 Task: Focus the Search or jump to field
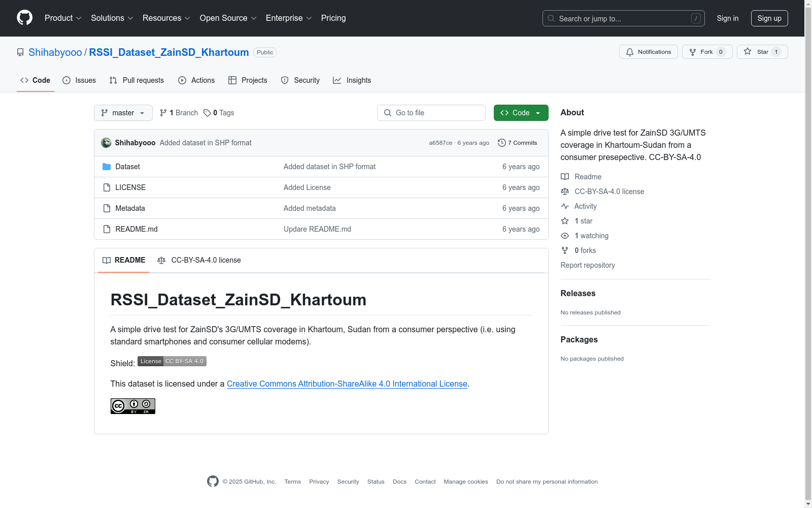tap(624, 18)
